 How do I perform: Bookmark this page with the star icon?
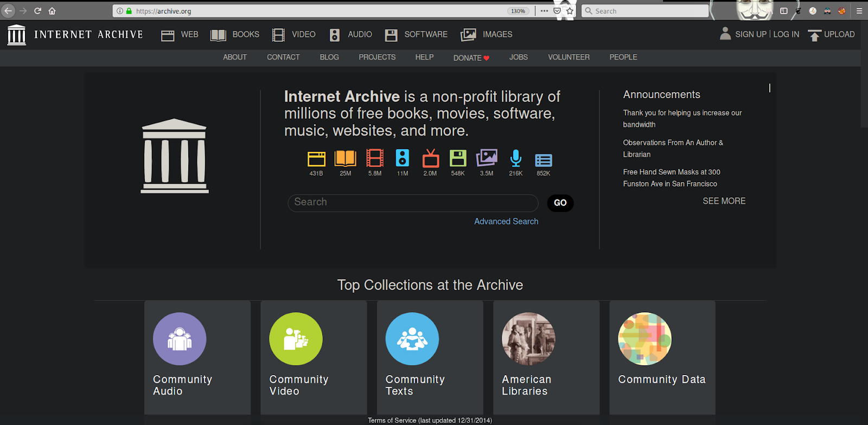tap(570, 11)
